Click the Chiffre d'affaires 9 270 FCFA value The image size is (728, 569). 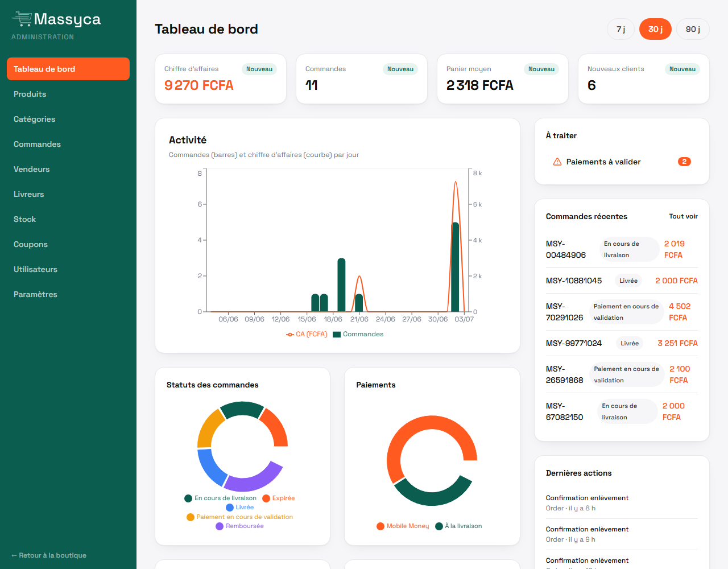tap(199, 85)
